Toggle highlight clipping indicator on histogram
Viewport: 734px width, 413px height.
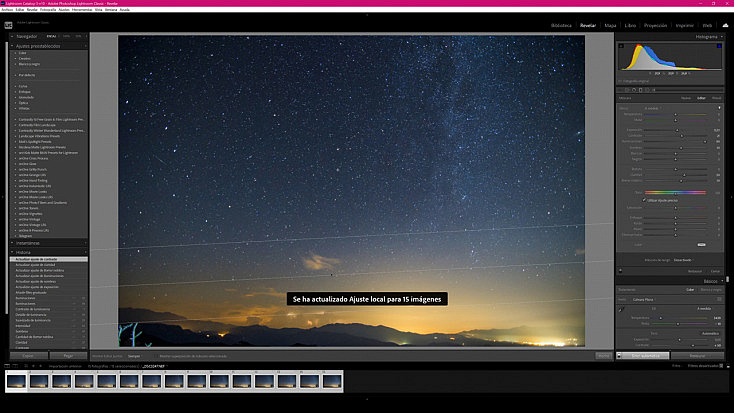[x=719, y=46]
